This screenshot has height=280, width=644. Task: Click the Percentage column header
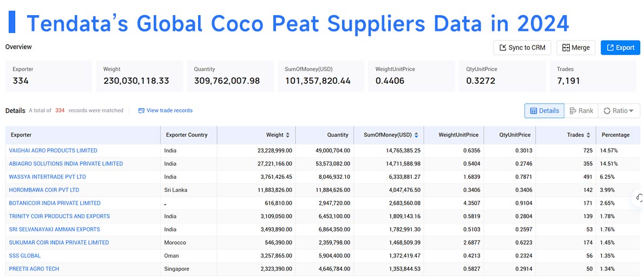pyautogui.click(x=617, y=135)
